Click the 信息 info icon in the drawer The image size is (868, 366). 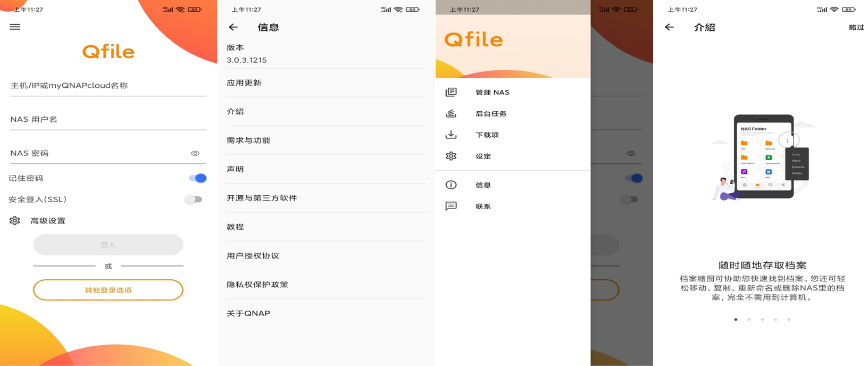tap(451, 185)
